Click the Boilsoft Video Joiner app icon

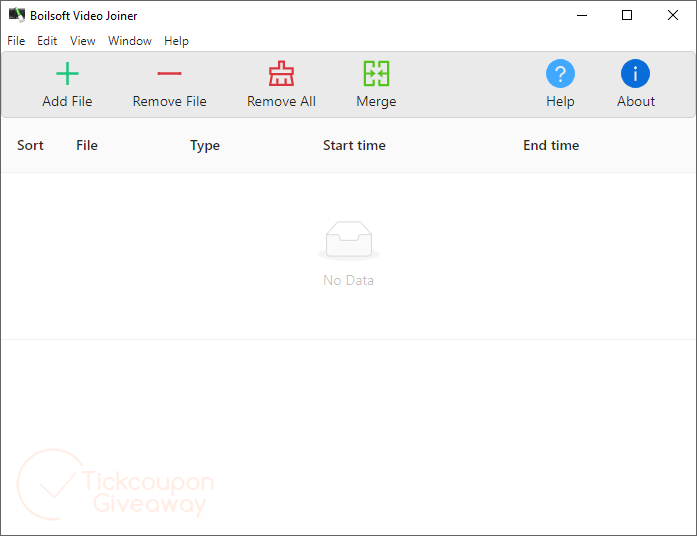17,15
